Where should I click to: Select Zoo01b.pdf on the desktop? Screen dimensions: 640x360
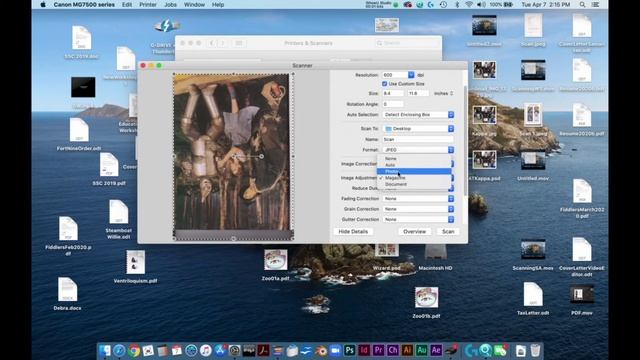point(426,302)
